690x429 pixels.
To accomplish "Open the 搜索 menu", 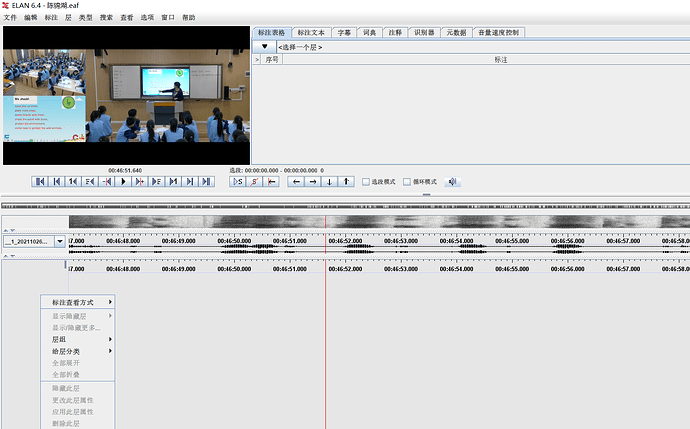I will click(x=106, y=18).
